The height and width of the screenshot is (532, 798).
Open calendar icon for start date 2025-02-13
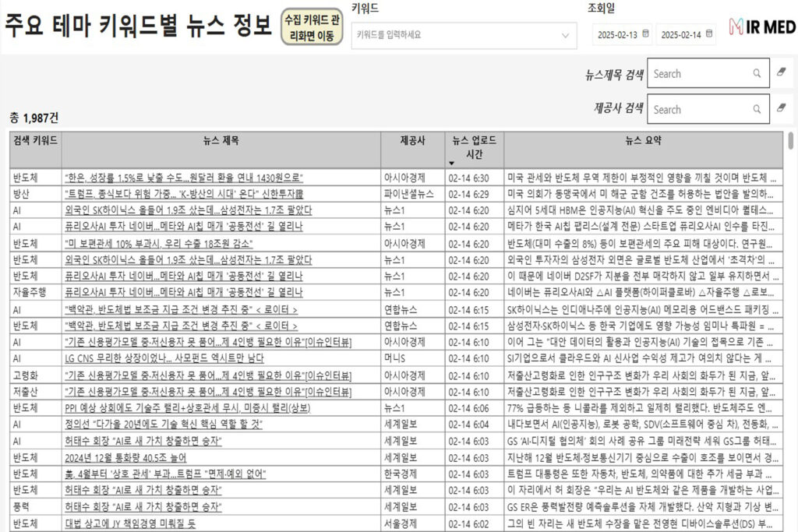(x=645, y=34)
